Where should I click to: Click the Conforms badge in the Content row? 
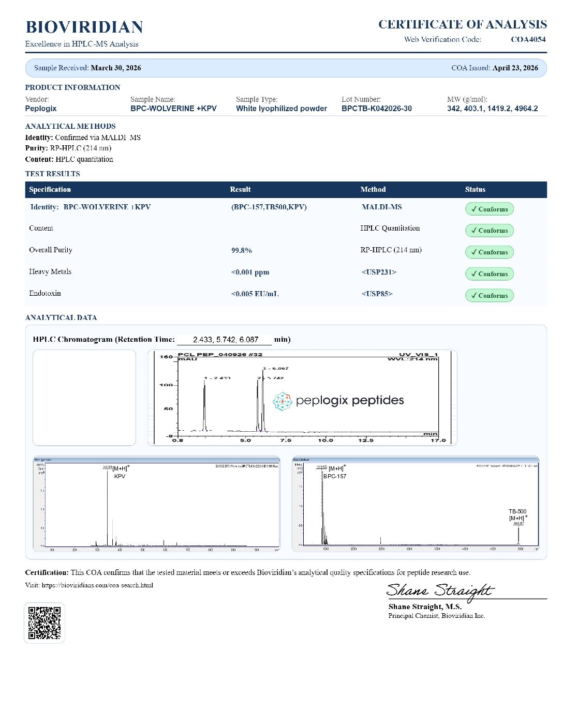[490, 231]
